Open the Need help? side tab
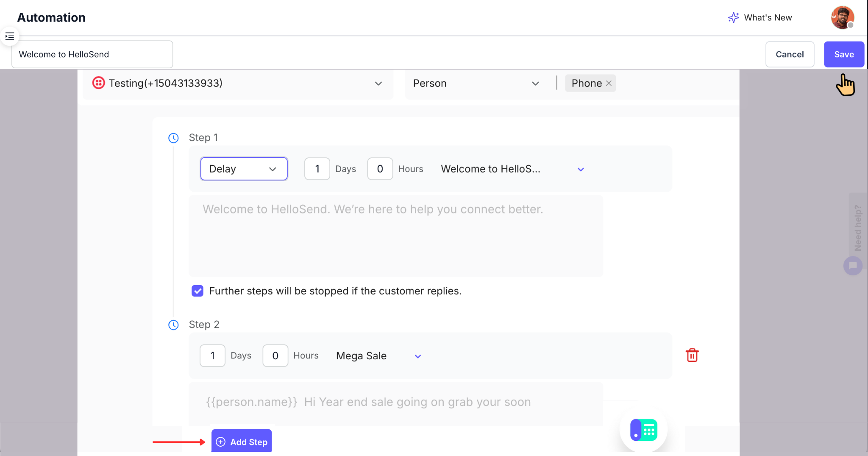Image resolution: width=868 pixels, height=456 pixels. [857, 228]
